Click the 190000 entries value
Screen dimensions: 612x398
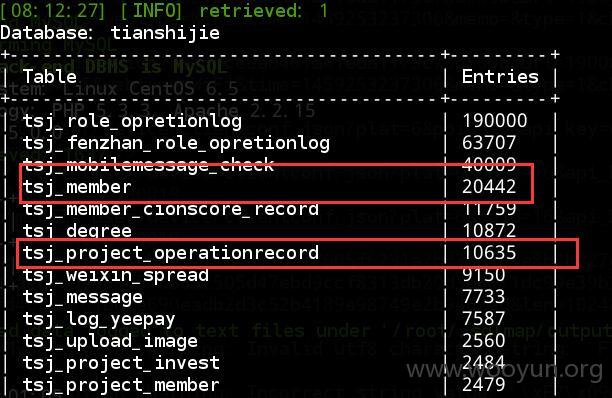[x=495, y=121]
